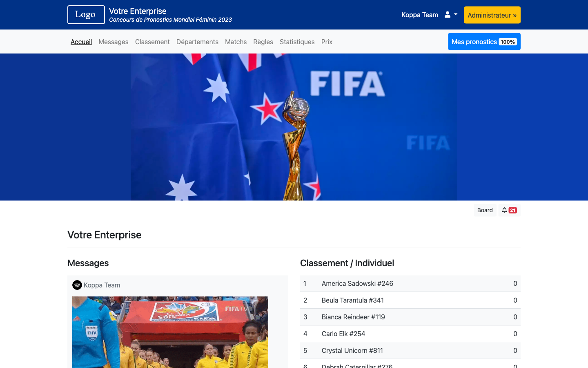Open the FIFA match photo in message
Viewport: 588px width, 368px height.
[x=170, y=332]
